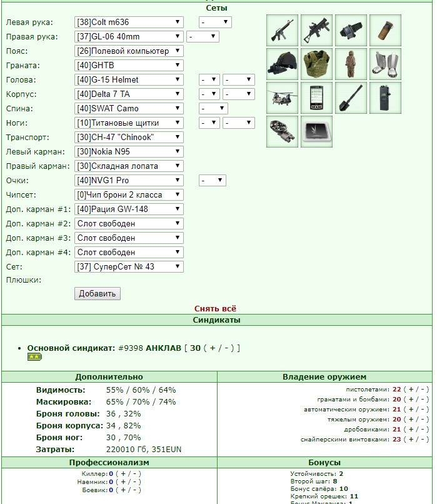Increase automatic weapons skill with plus

tap(411, 409)
